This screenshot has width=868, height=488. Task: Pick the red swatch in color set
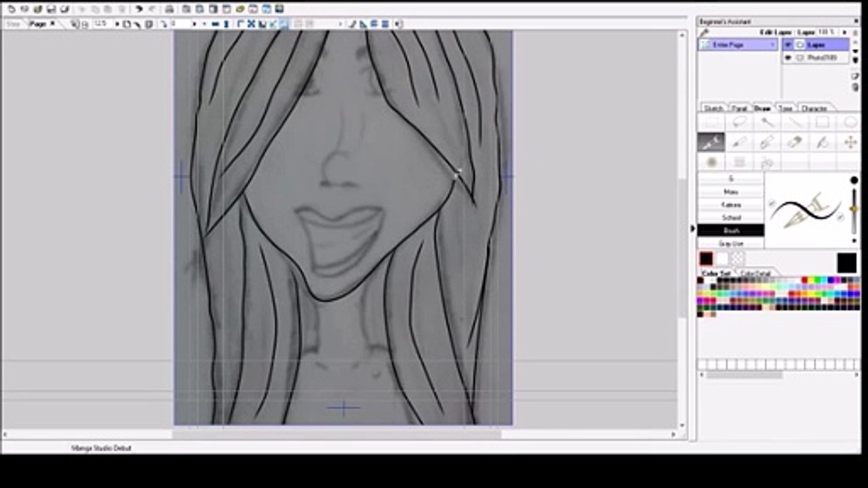tap(804, 280)
